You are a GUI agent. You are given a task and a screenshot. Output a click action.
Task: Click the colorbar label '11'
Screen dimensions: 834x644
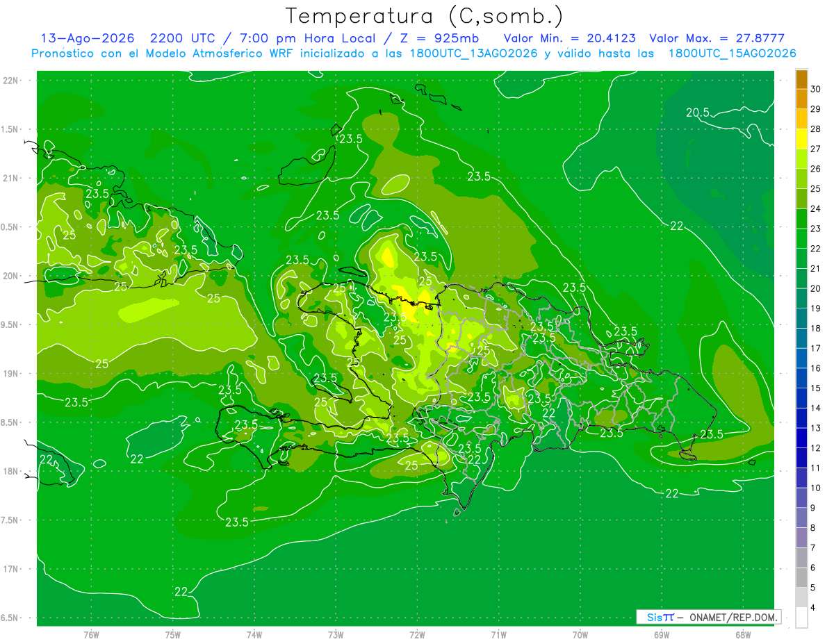click(x=816, y=468)
